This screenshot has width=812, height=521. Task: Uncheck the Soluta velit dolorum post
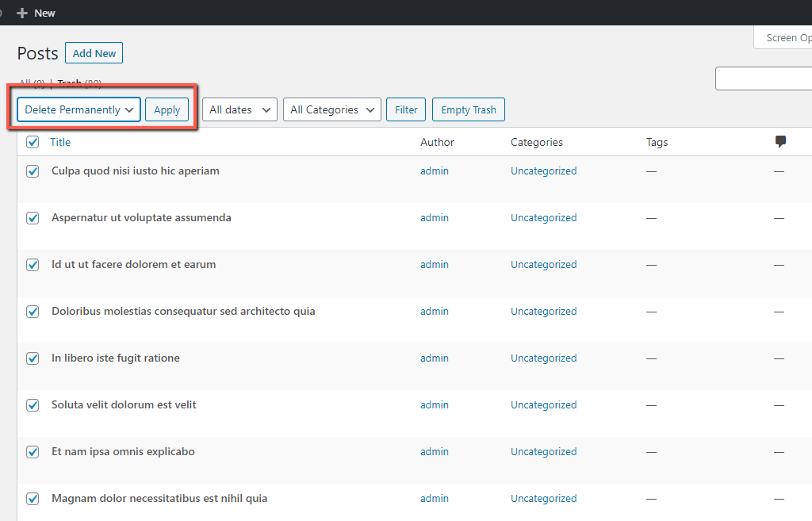[33, 405]
